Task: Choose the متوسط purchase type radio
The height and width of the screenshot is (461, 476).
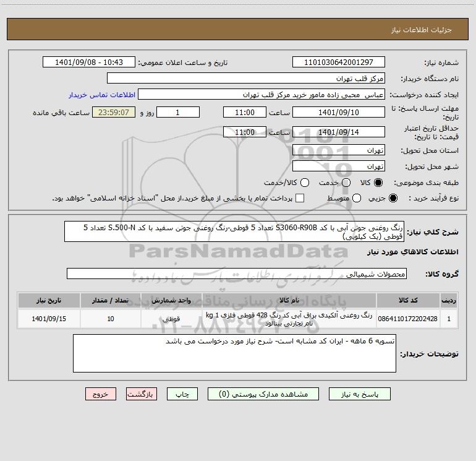Action: [357, 198]
